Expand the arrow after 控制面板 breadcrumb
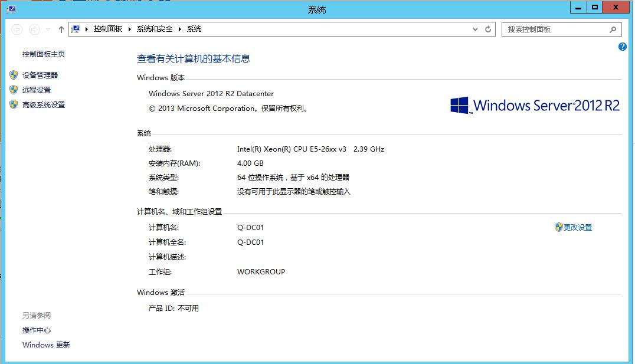Viewport: 635px width, 364px height. pyautogui.click(x=130, y=29)
